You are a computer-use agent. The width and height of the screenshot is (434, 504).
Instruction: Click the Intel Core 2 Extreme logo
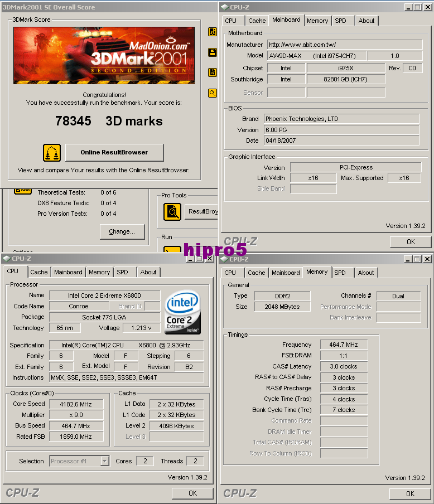[183, 312]
